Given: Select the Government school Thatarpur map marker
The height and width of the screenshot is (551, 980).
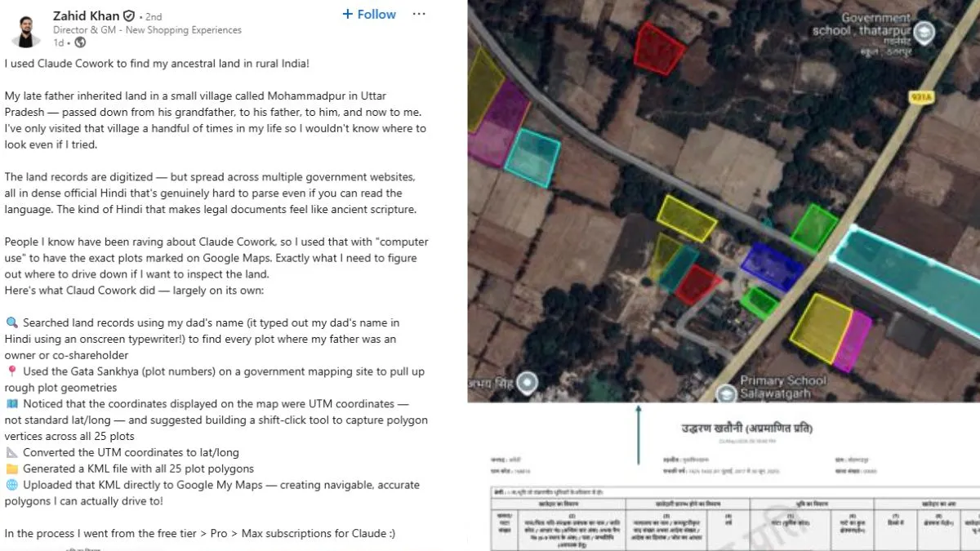Looking at the screenshot, I should 924,33.
